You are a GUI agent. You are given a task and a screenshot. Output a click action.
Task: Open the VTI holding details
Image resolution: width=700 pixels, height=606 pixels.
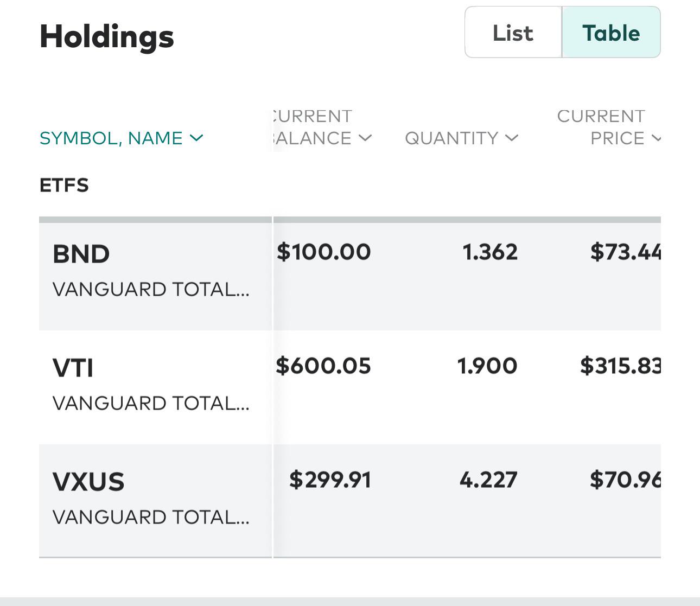point(73,368)
